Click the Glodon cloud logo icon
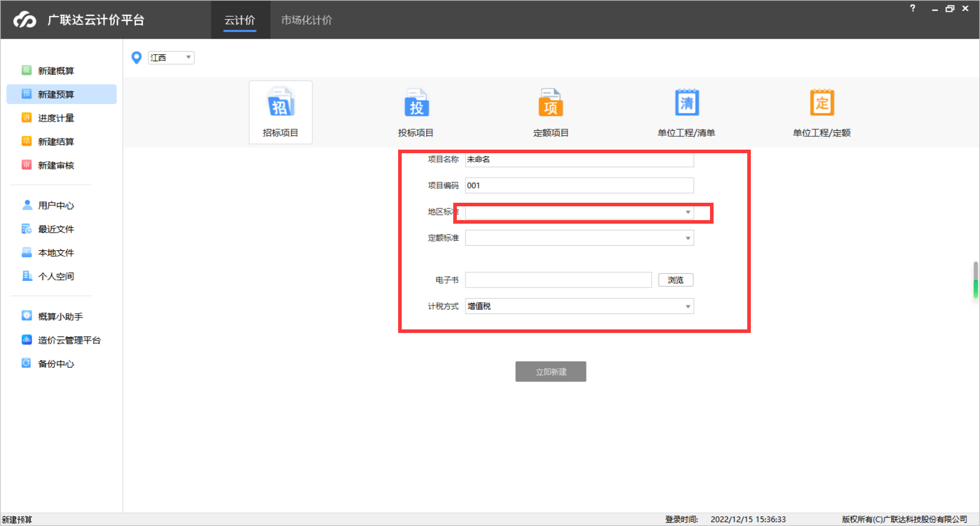 (x=24, y=20)
